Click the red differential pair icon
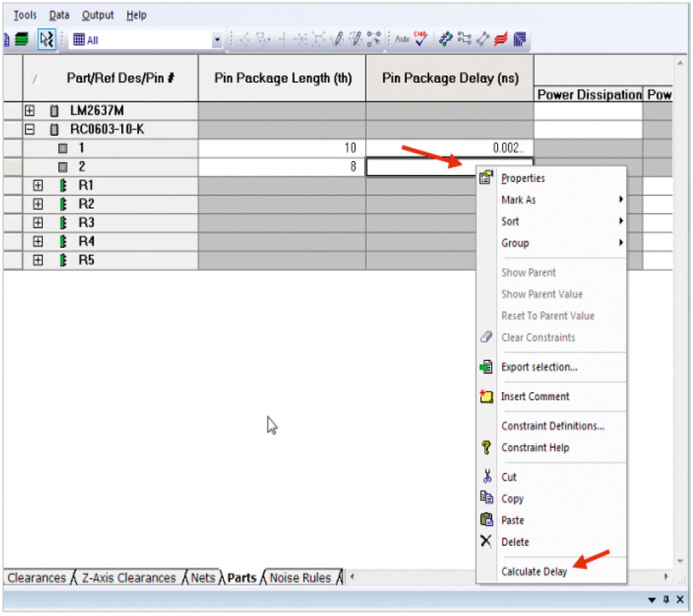Image resolution: width=693 pixels, height=616 pixels. (501, 39)
